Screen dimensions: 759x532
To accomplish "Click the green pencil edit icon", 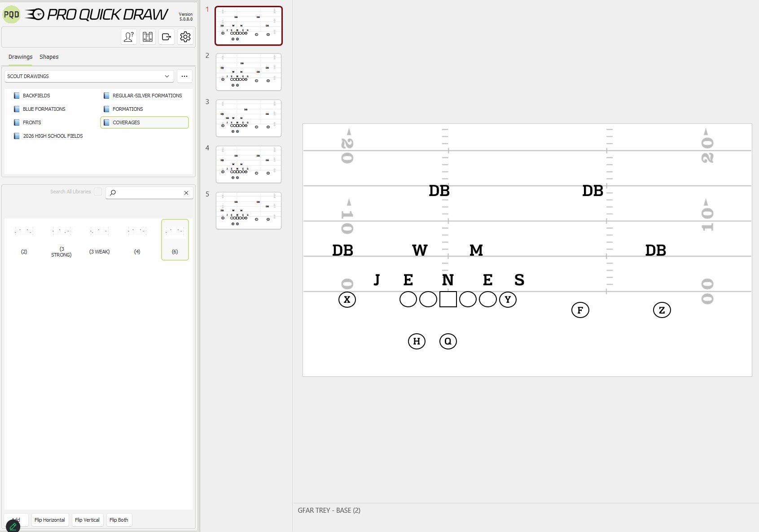I will click(x=13, y=526).
